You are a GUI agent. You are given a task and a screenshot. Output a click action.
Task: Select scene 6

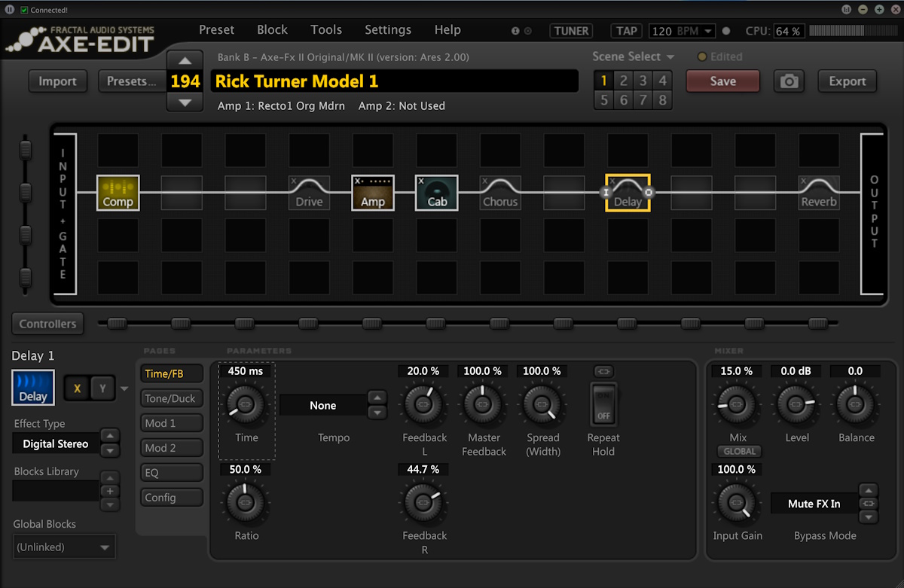[623, 100]
